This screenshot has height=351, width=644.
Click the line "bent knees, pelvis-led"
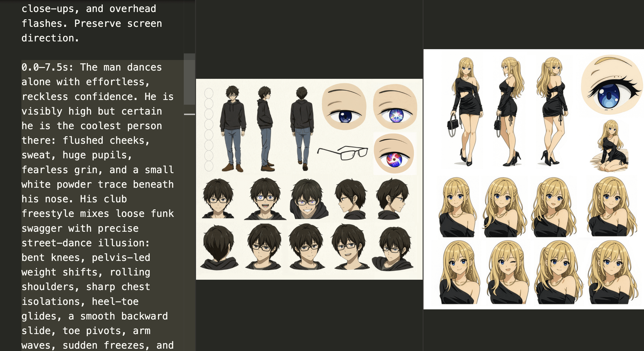[86, 257]
